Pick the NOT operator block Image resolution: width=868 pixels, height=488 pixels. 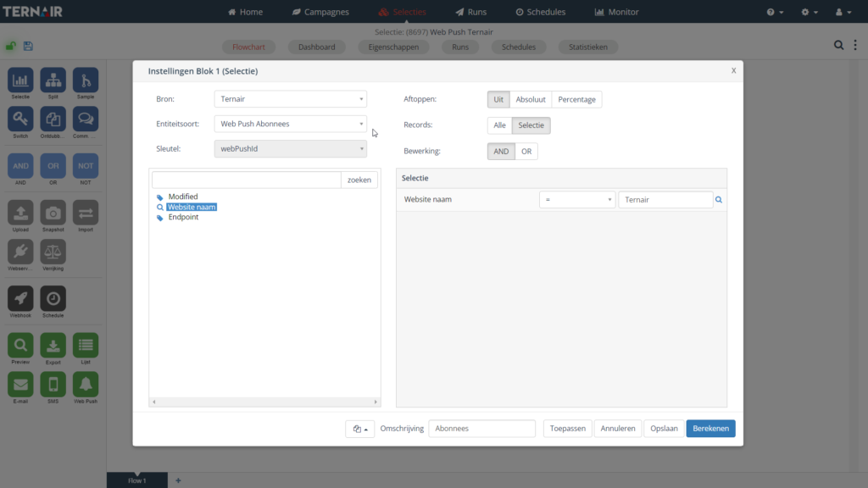(x=86, y=166)
